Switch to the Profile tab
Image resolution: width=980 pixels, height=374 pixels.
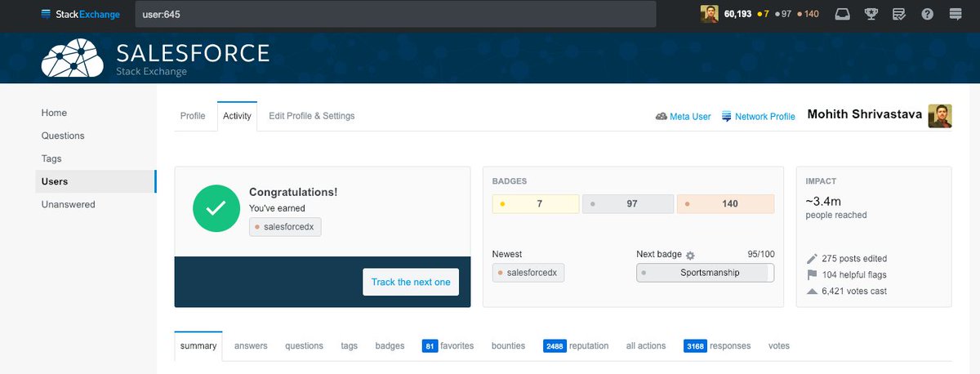pos(193,116)
